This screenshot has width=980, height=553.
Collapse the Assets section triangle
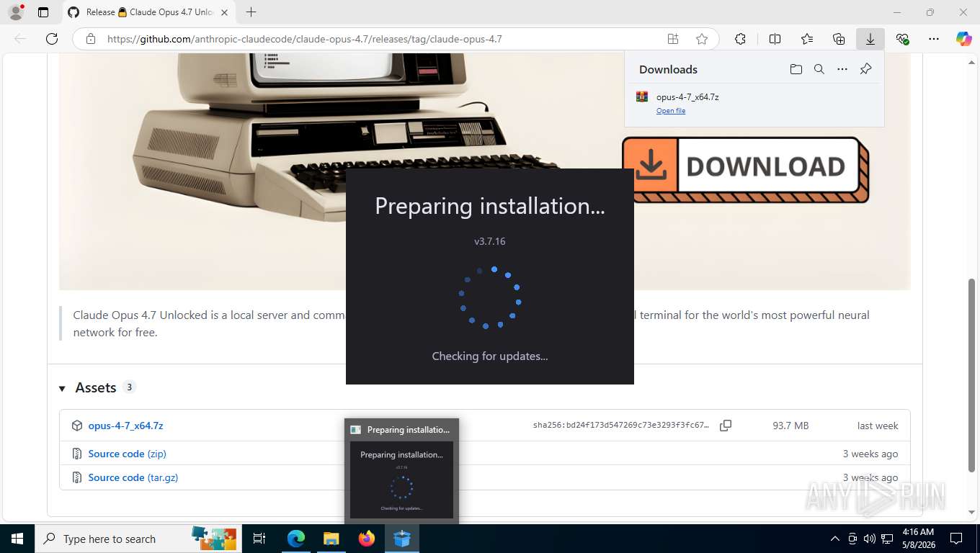pyautogui.click(x=62, y=388)
